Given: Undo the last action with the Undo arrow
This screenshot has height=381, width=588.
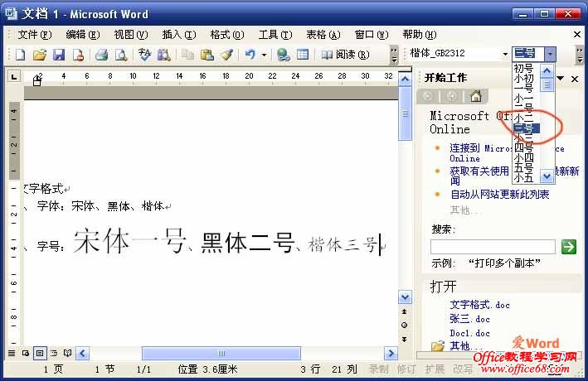Looking at the screenshot, I should (x=250, y=55).
